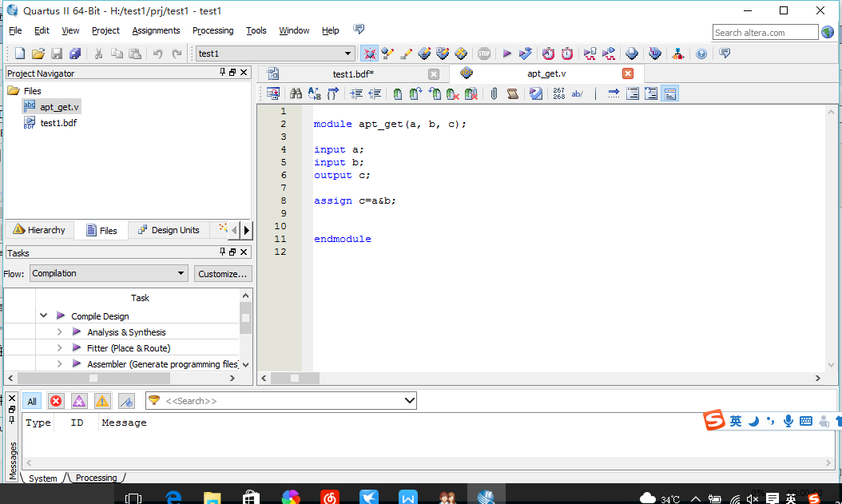
Task: Switch to the Processing messages tab
Action: pos(96,478)
